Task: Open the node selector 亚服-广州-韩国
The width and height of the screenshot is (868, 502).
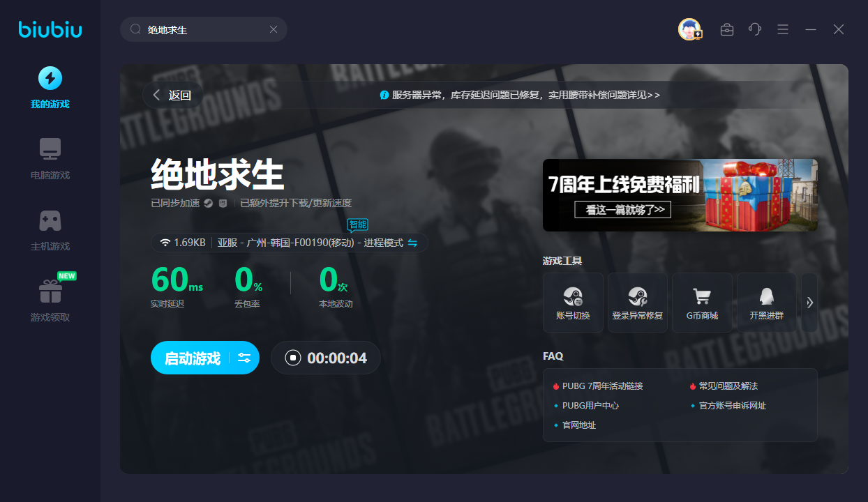Action: (290, 243)
